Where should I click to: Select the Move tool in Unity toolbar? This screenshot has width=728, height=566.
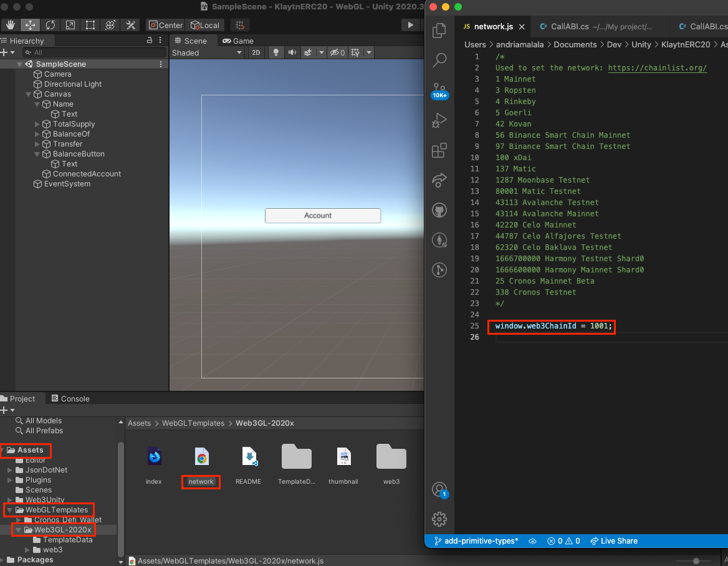(30, 25)
